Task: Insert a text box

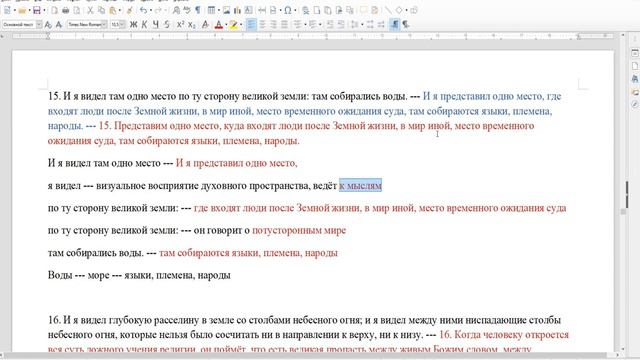Action: [248, 10]
